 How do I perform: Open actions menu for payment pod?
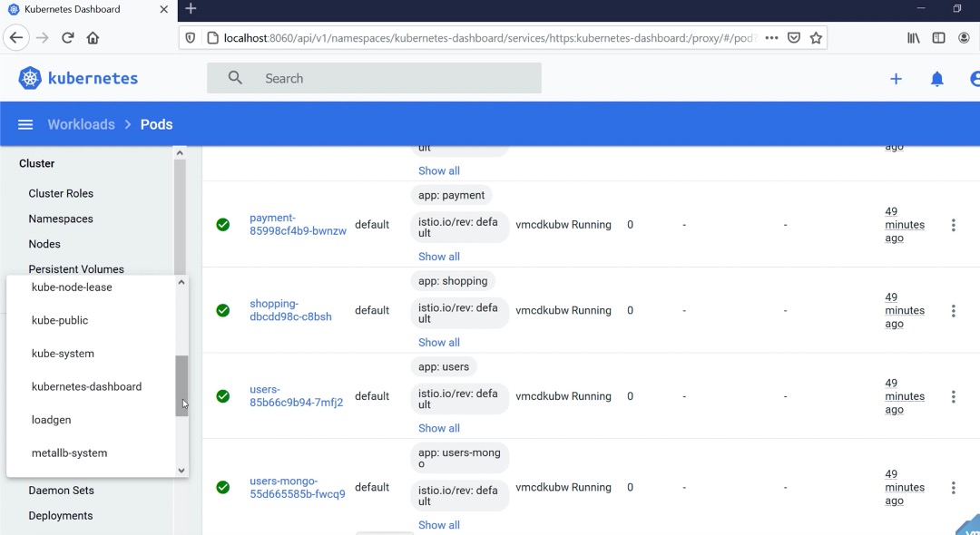(953, 225)
